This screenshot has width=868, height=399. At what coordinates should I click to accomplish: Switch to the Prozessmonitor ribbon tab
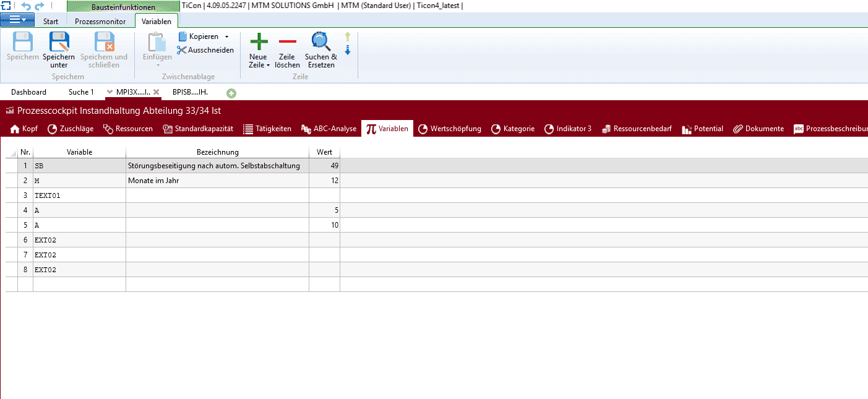(100, 22)
